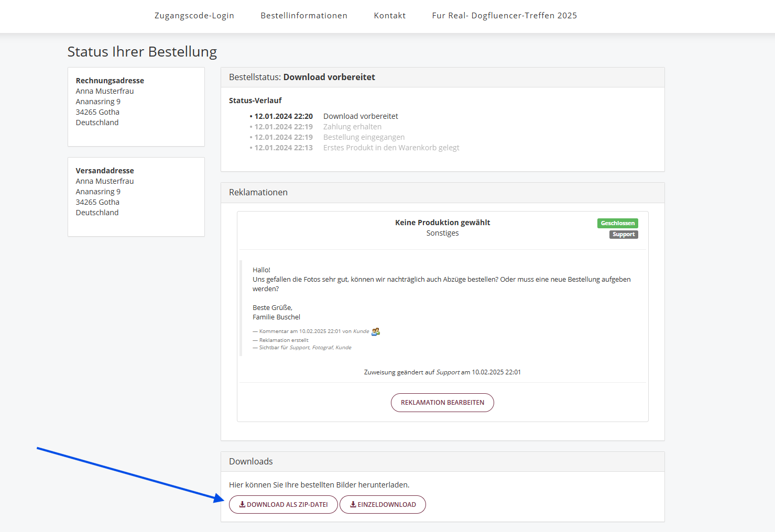Click the 12.01.2024 22:20 timestamp
This screenshot has height=532, width=775.
[x=283, y=116]
